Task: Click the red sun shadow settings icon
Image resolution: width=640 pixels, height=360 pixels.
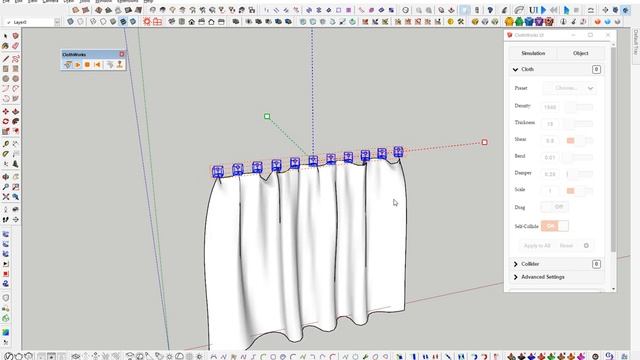Action: click(147, 21)
